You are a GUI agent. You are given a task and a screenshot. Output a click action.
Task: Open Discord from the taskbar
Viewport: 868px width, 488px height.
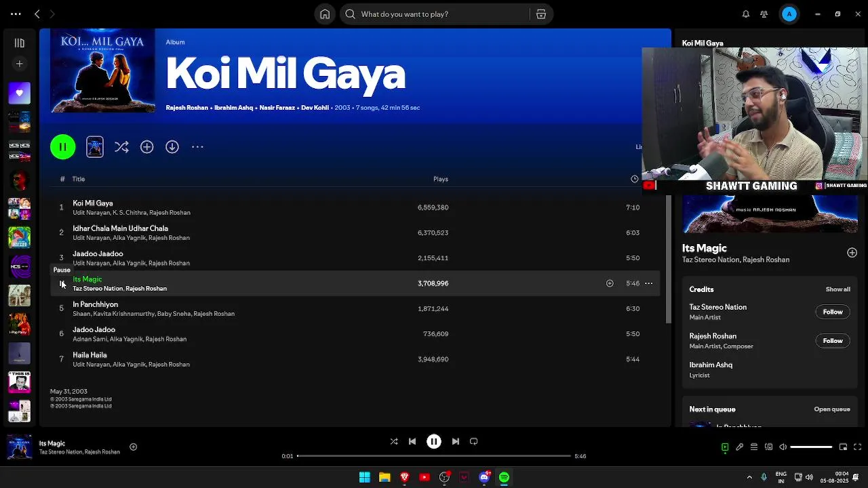click(x=484, y=477)
